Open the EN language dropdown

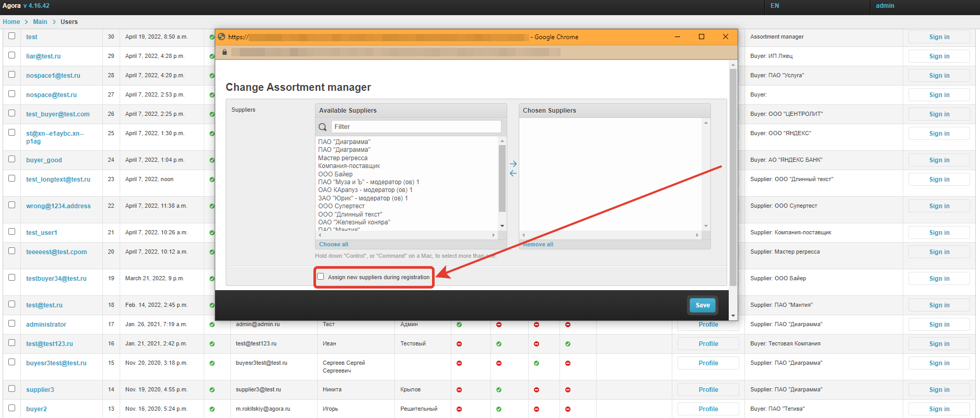pos(775,6)
